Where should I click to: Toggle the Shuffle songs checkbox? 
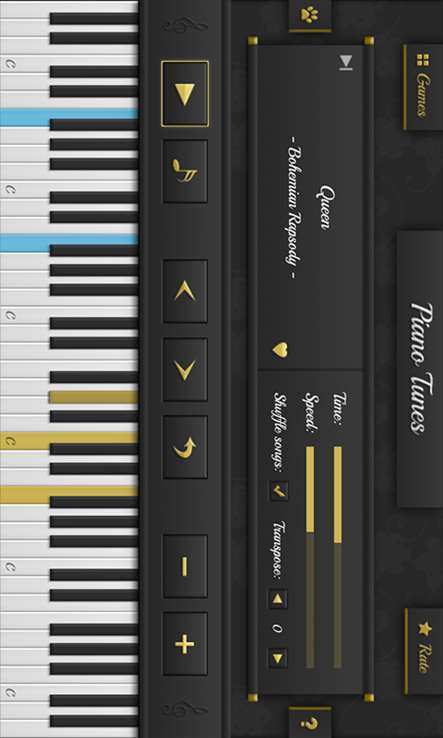[x=278, y=491]
